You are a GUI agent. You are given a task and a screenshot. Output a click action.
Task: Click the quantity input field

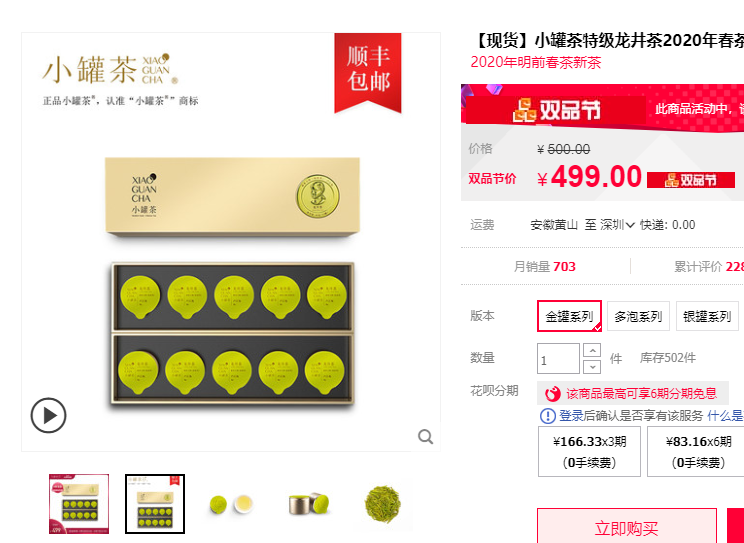(x=558, y=358)
